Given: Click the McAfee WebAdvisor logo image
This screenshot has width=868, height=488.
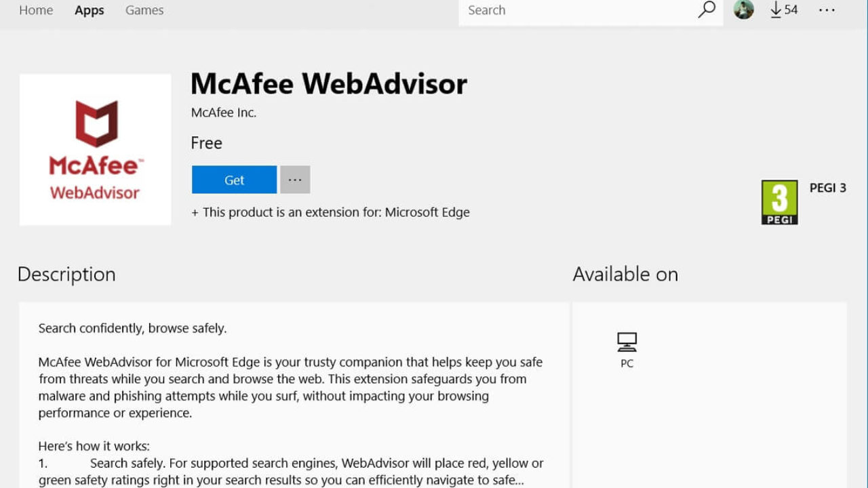Looking at the screenshot, I should (x=95, y=149).
